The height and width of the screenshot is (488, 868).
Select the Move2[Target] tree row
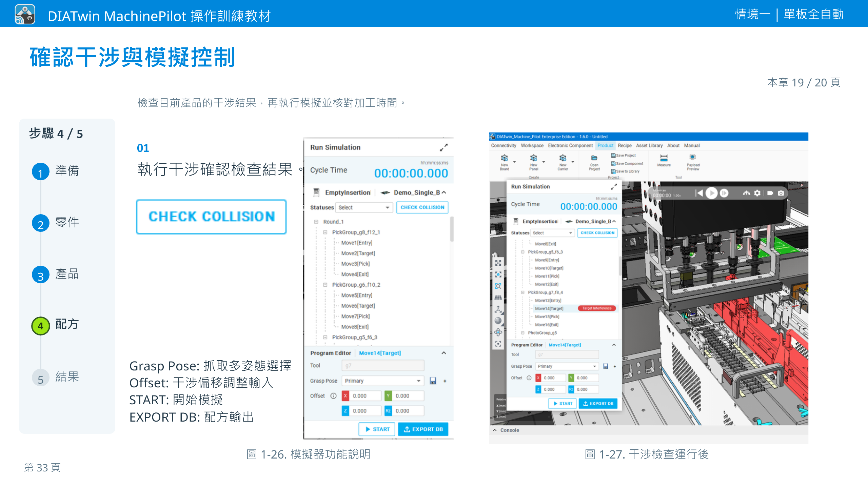358,253
